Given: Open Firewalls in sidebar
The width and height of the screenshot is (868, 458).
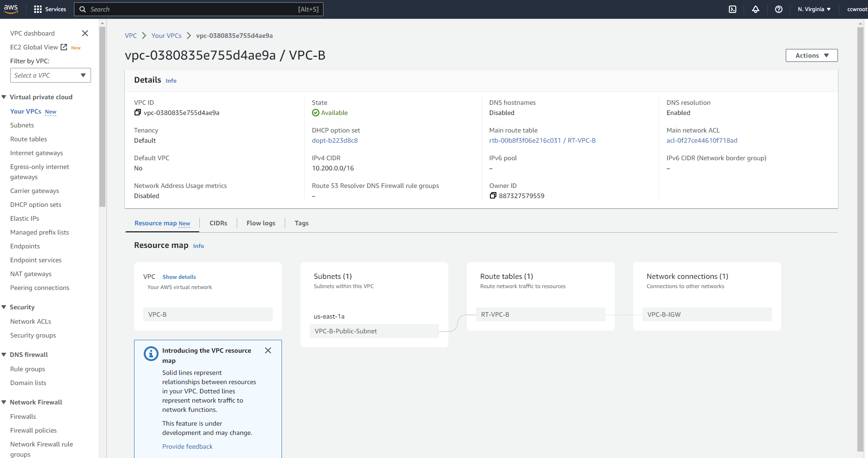Looking at the screenshot, I should pyautogui.click(x=23, y=416).
